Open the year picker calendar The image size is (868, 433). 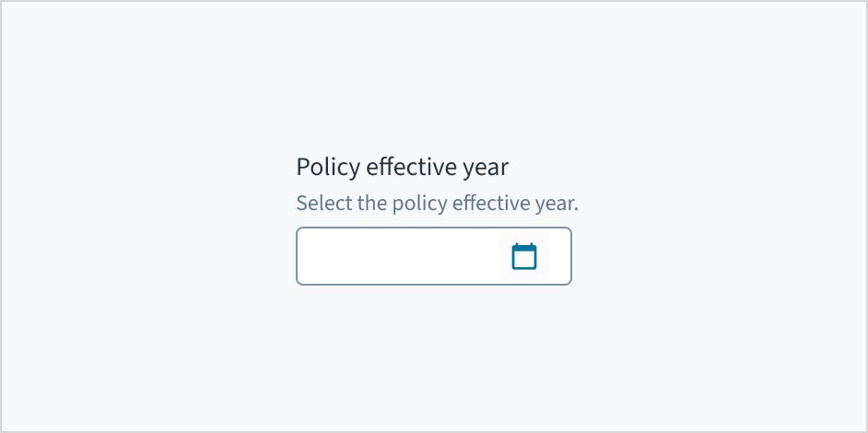point(523,256)
